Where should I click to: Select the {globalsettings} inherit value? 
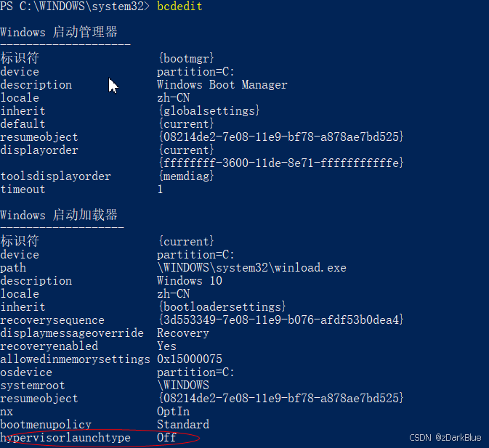(x=209, y=111)
